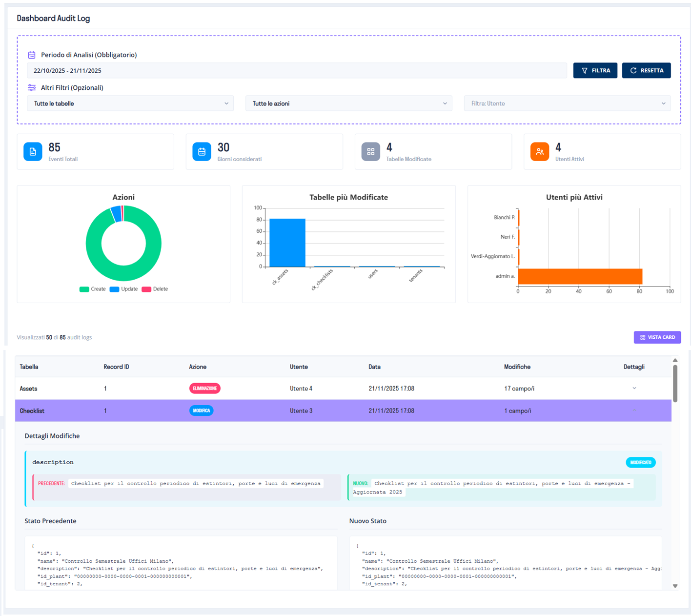Image resolution: width=691 pixels, height=616 pixels.
Task: Expand details of the Assets row
Action: point(634,389)
